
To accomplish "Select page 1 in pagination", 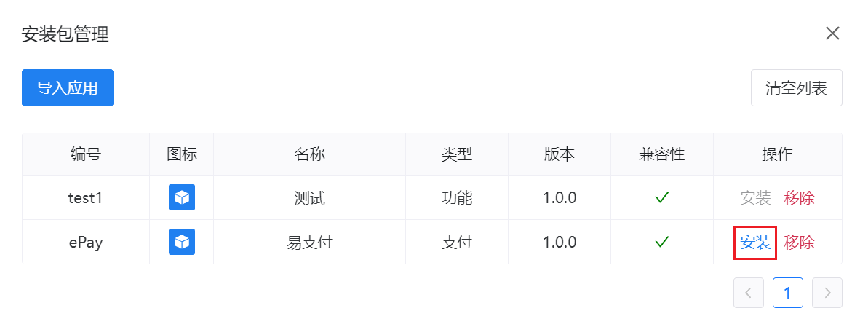I will (x=787, y=293).
